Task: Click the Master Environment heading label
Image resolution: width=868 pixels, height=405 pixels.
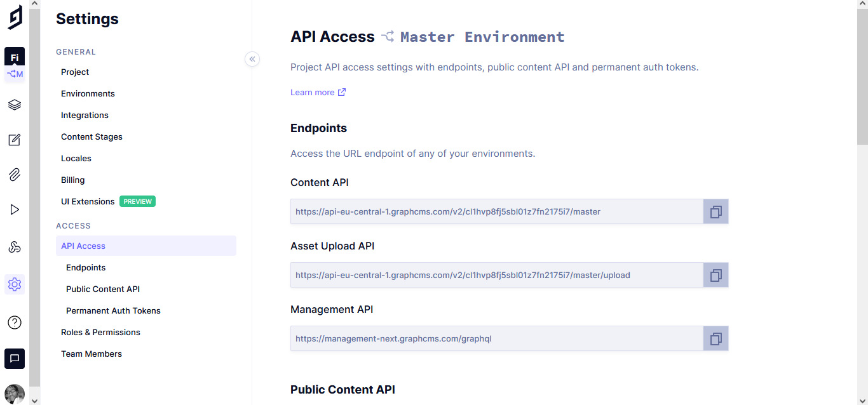Action: (482, 37)
